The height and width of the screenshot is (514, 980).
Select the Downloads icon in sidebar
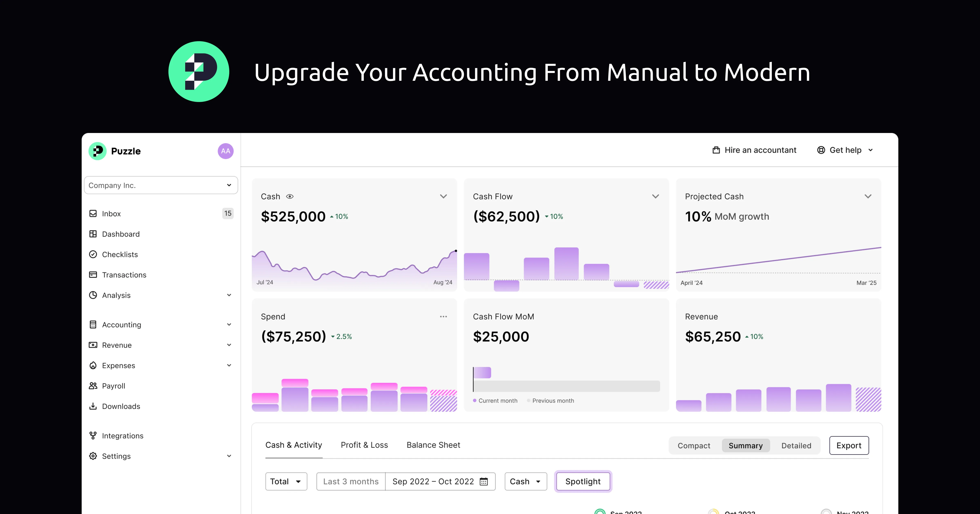(x=93, y=406)
